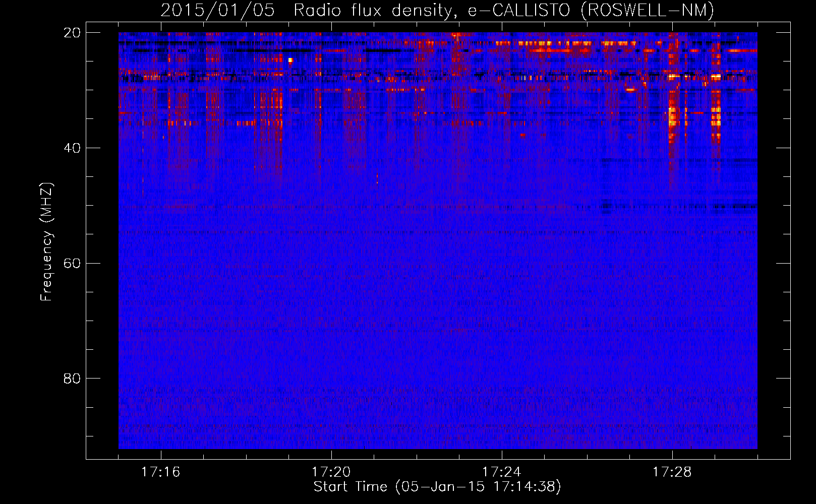Select the 17:24 time tick label
Image resolution: width=816 pixels, height=504 pixels.
pos(501,472)
